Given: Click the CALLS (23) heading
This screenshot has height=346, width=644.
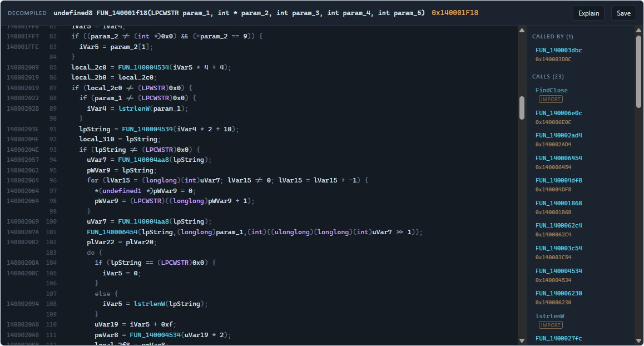Looking at the screenshot, I should click(x=548, y=76).
